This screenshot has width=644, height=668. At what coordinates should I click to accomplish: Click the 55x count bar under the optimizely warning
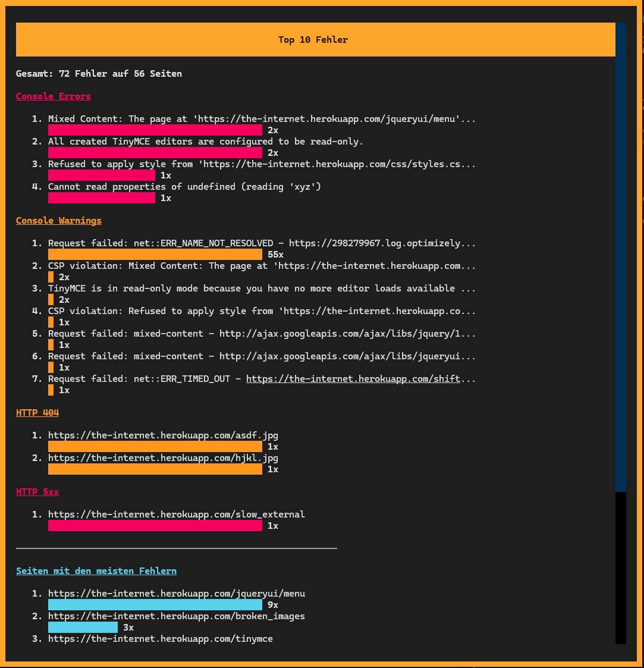(x=155, y=254)
